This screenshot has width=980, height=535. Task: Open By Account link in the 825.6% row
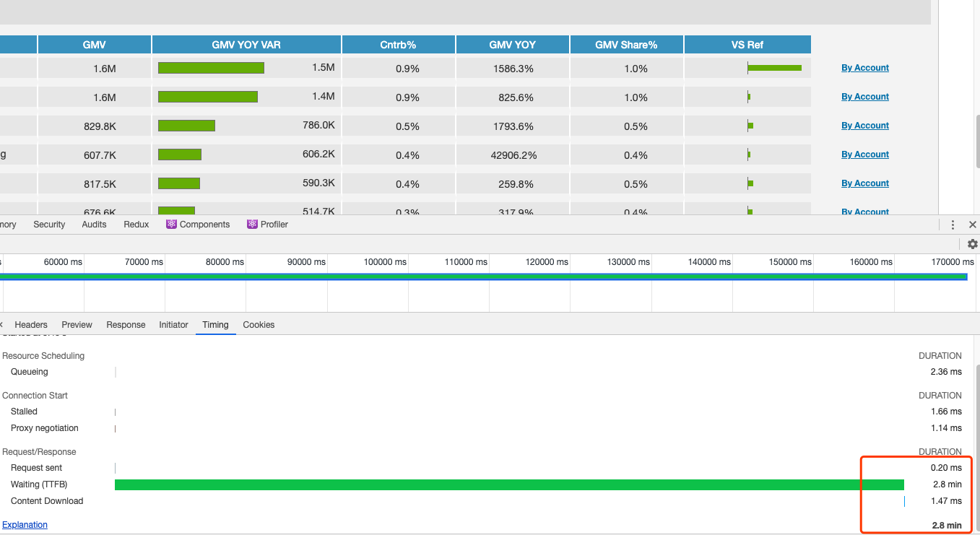coord(865,97)
